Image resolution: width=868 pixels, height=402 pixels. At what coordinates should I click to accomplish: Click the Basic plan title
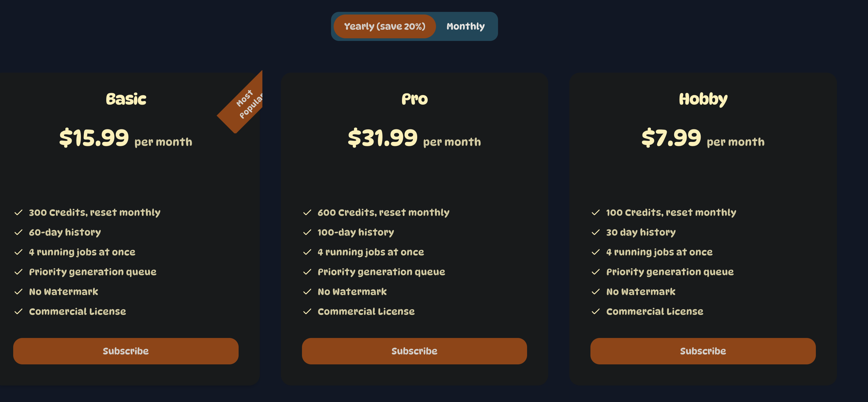(126, 99)
